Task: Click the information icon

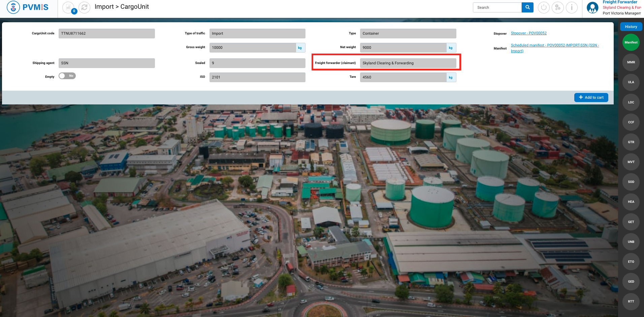Action: pyautogui.click(x=572, y=7)
